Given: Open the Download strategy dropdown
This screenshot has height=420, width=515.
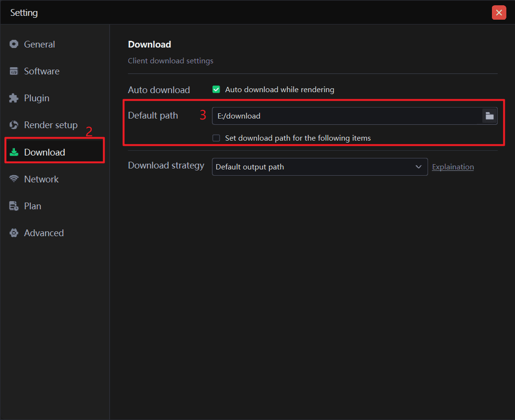Looking at the screenshot, I should 319,167.
